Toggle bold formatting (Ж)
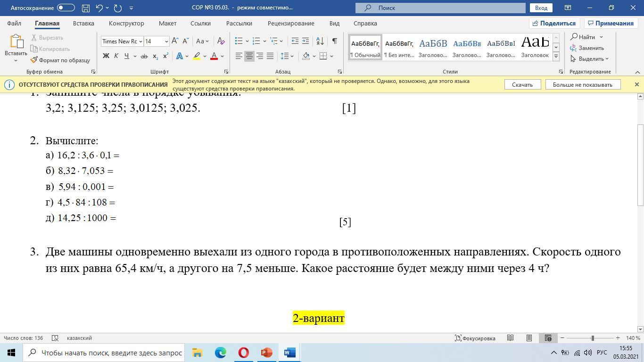 coord(106,56)
